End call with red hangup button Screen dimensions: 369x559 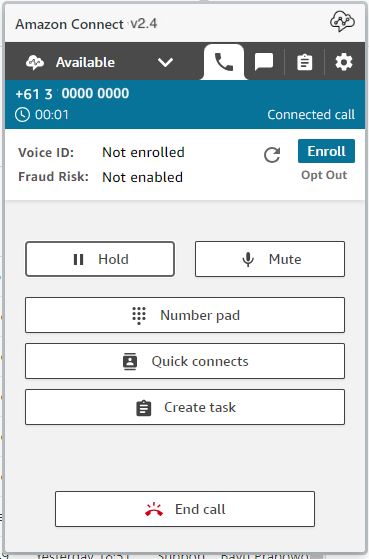click(x=185, y=509)
